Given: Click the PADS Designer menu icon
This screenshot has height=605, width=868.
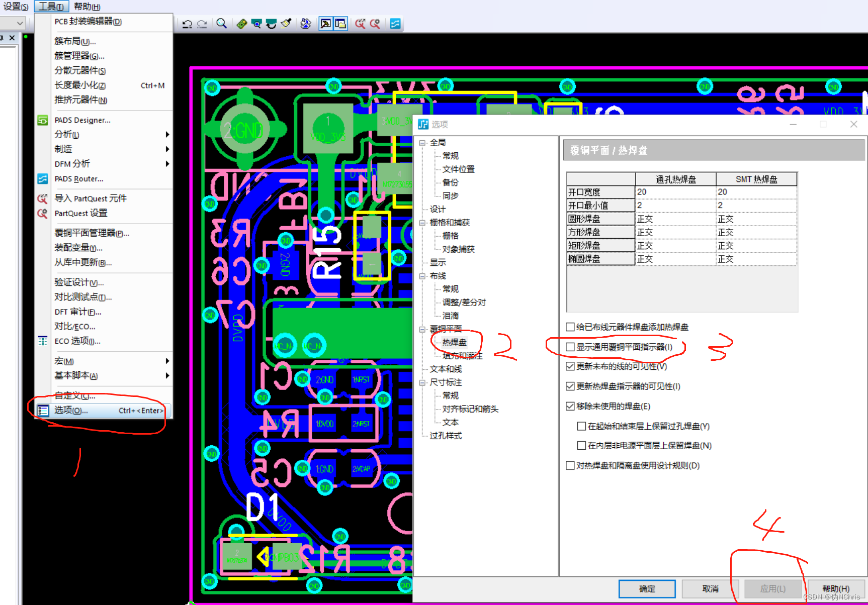Looking at the screenshot, I should [43, 120].
